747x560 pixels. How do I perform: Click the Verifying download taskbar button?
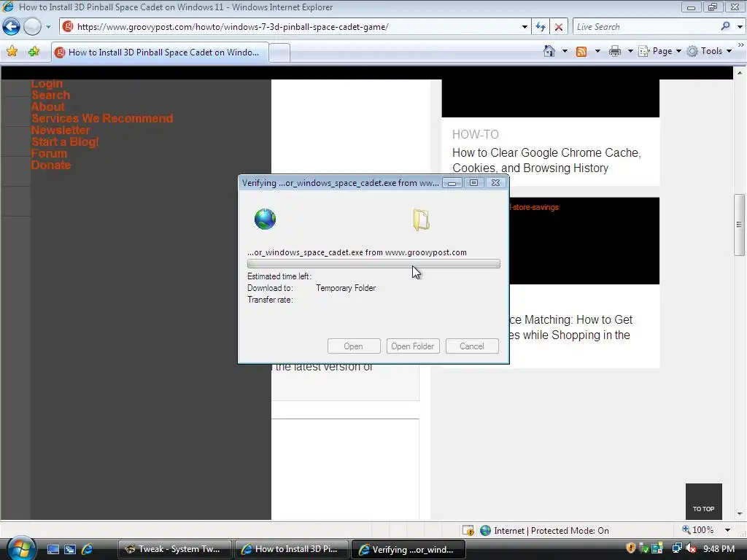pyautogui.click(x=408, y=550)
